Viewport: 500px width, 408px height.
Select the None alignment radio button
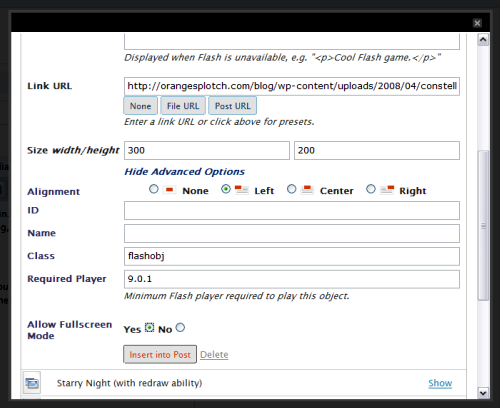[154, 189]
